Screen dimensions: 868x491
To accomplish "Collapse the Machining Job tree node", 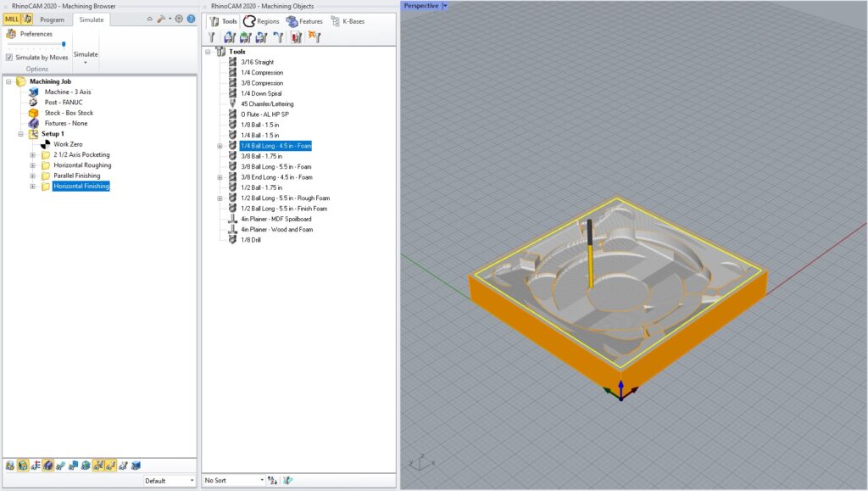I will [8, 81].
